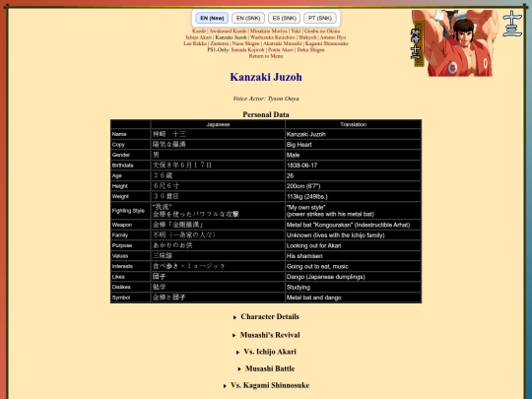
Task: Open Amano Hyo link
Action: pyautogui.click(x=333, y=37)
